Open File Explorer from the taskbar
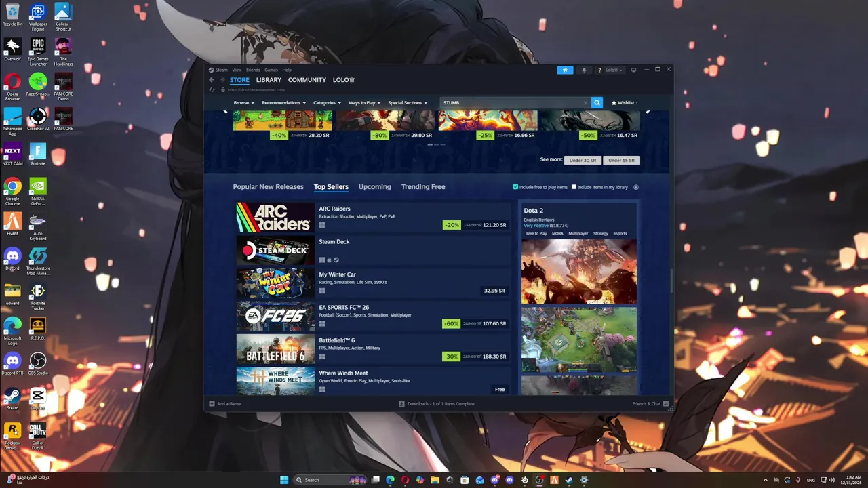This screenshot has width=868, height=488. pyautogui.click(x=435, y=480)
